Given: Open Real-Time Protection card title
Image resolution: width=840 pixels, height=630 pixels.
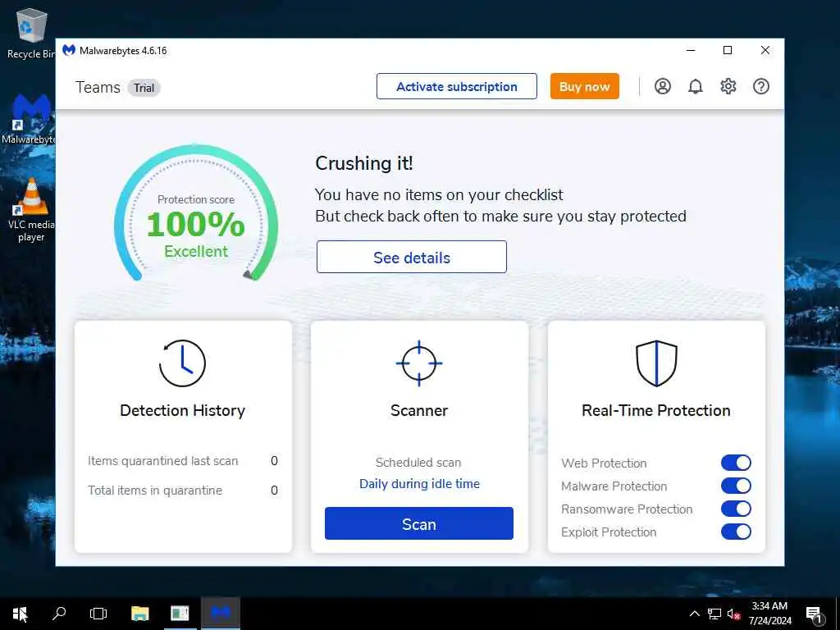Looking at the screenshot, I should point(656,410).
